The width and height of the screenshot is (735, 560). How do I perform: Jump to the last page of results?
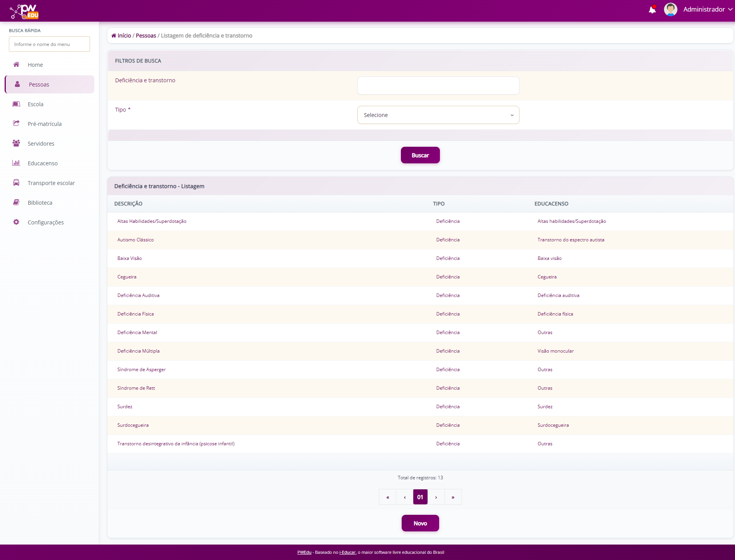point(453,497)
